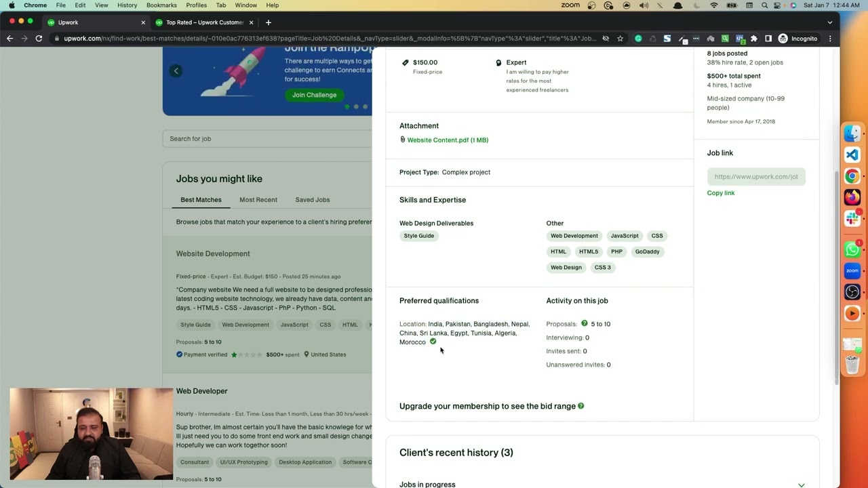The image size is (868, 488).
Task: Select the GoDaddy skill tag
Action: pyautogui.click(x=648, y=251)
